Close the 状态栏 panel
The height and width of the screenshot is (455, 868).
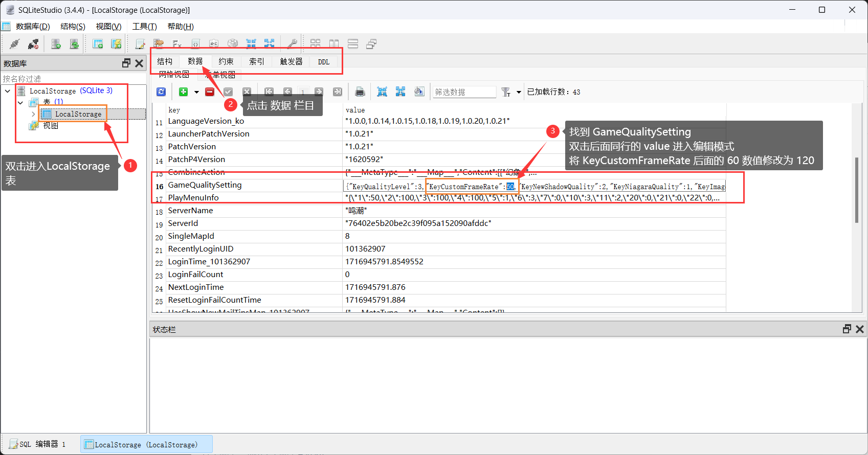pos(860,329)
